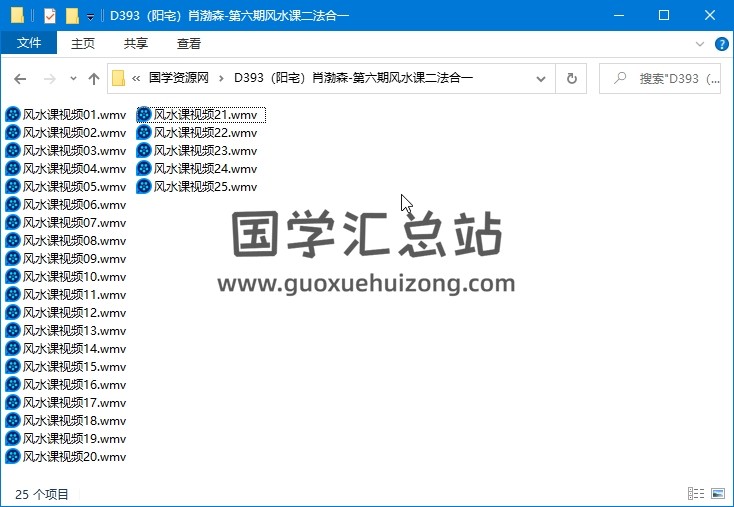This screenshot has width=734, height=507.
Task: Navigate up one folder level arrow
Action: (x=94, y=79)
